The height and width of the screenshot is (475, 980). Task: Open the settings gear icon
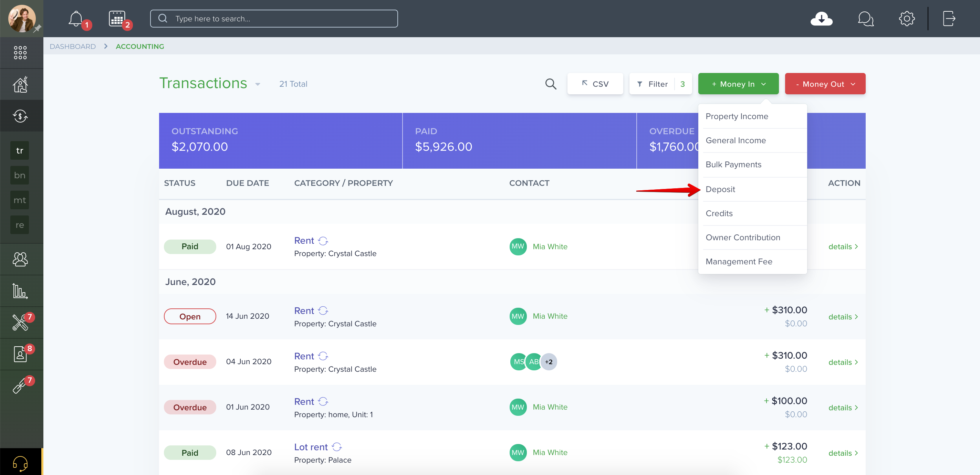(x=907, y=19)
